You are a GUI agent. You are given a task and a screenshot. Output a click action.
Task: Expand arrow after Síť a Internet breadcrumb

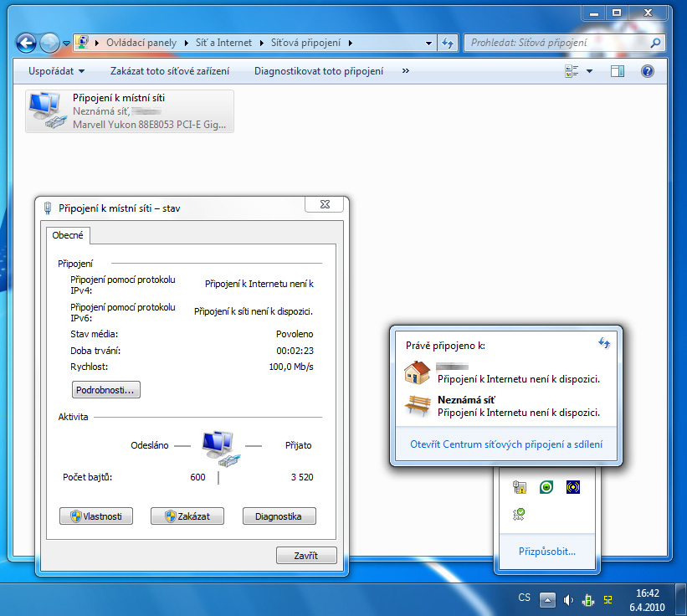(x=262, y=43)
